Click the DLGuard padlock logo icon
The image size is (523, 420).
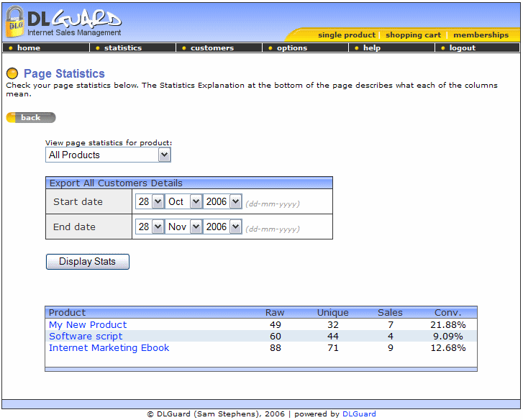coord(15,22)
